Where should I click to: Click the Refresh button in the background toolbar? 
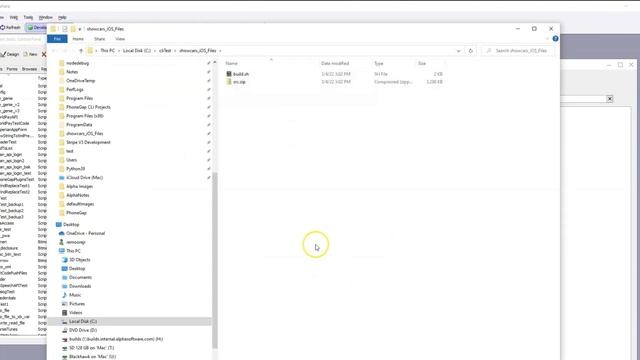click(11, 27)
